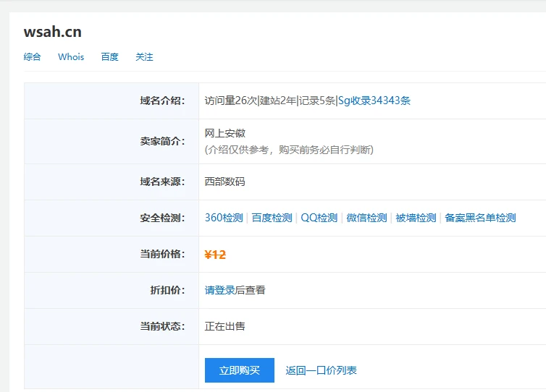This screenshot has height=392, width=546.
Task: Run the 360检测 security check
Action: pos(224,218)
